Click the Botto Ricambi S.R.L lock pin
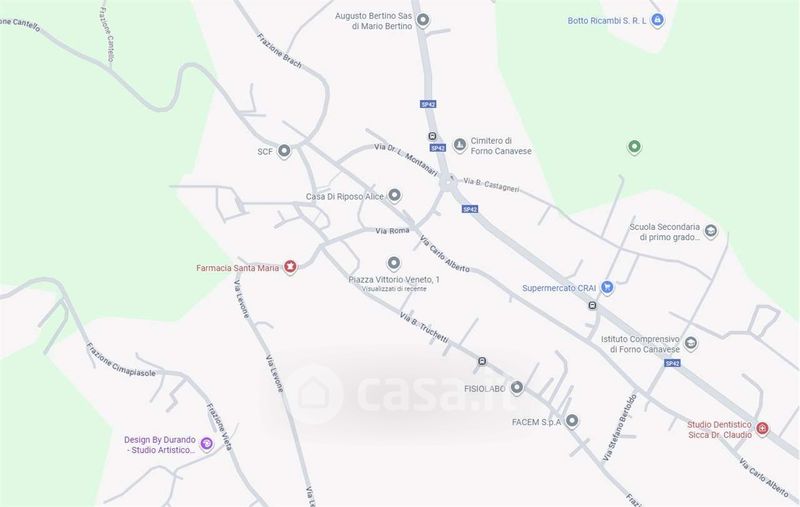Screen dimensions: 800x507 (x=657, y=20)
